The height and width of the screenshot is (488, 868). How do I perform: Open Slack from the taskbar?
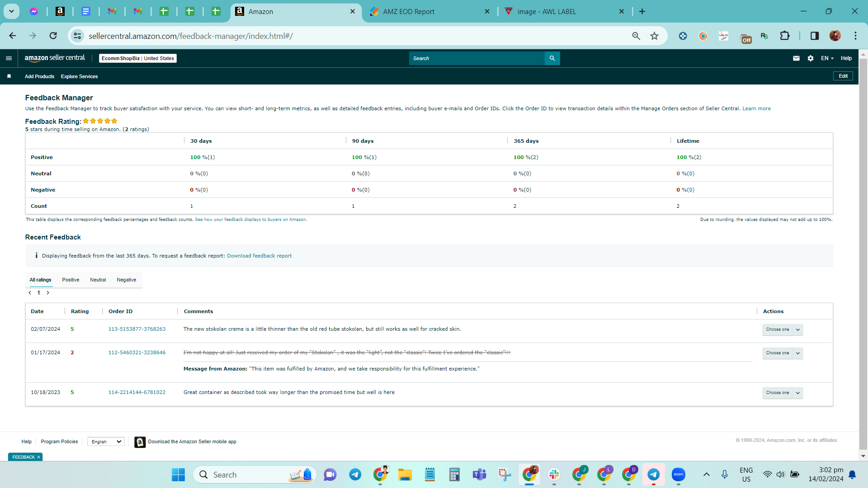coord(554,474)
